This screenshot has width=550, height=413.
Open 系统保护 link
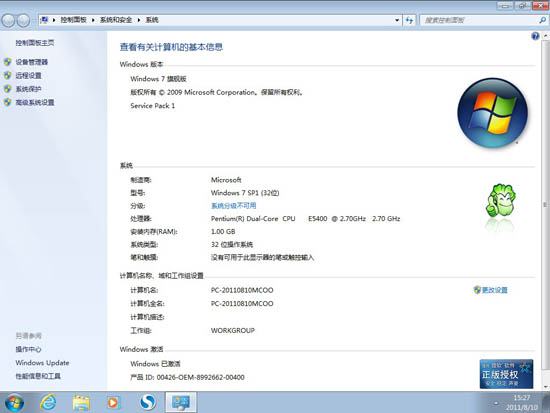pos(28,89)
